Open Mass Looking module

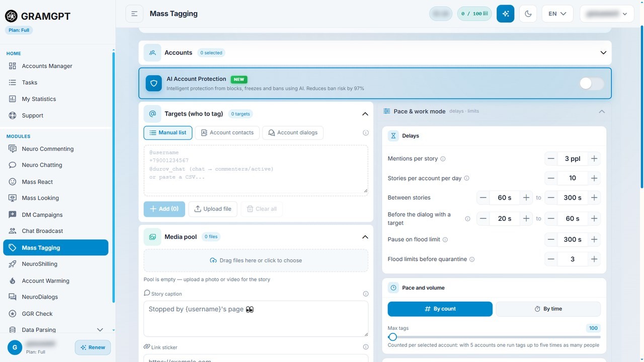pos(56,198)
